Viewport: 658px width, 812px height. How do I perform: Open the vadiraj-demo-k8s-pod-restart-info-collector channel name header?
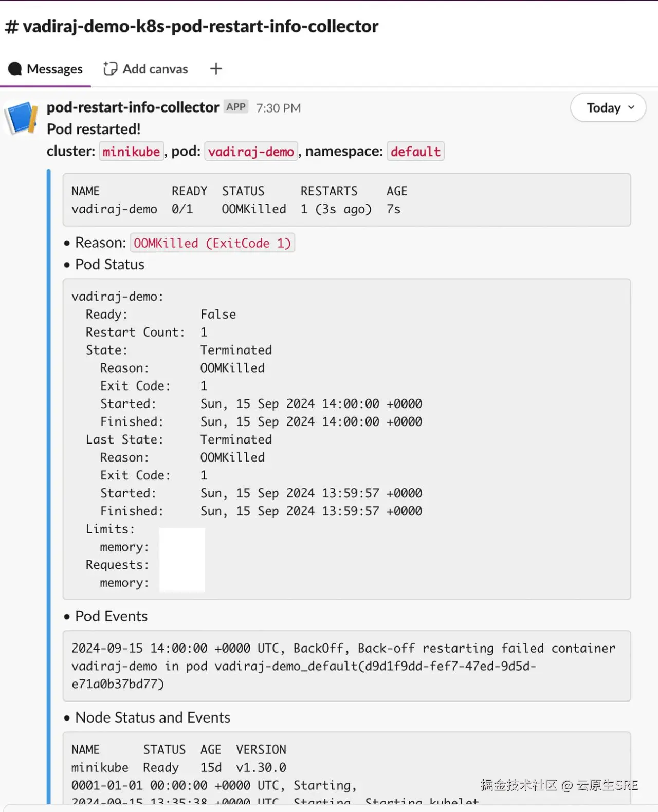pyautogui.click(x=200, y=26)
